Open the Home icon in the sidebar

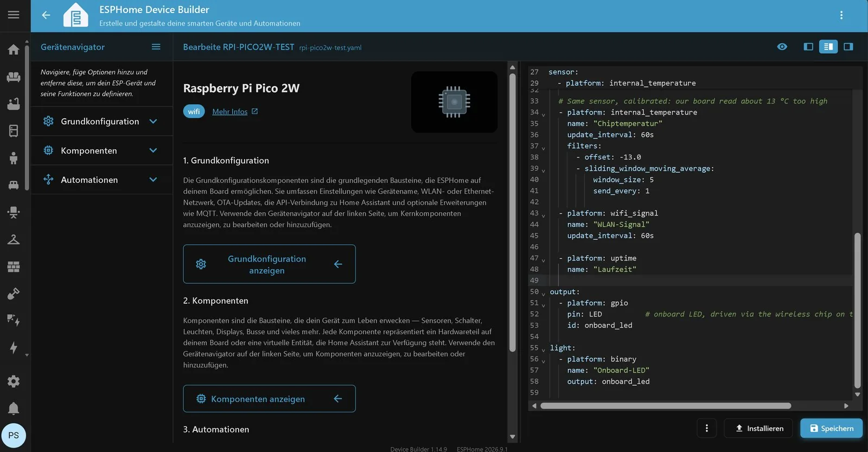(14, 49)
